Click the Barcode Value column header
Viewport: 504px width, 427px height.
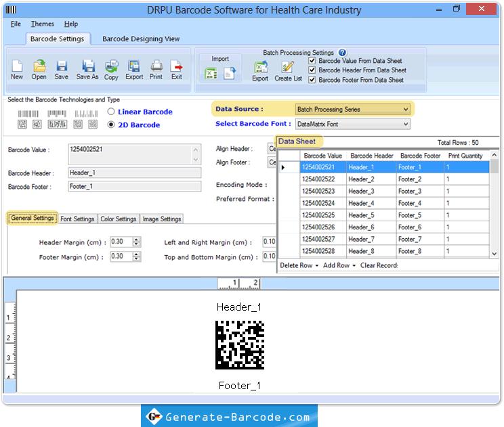[x=323, y=156]
